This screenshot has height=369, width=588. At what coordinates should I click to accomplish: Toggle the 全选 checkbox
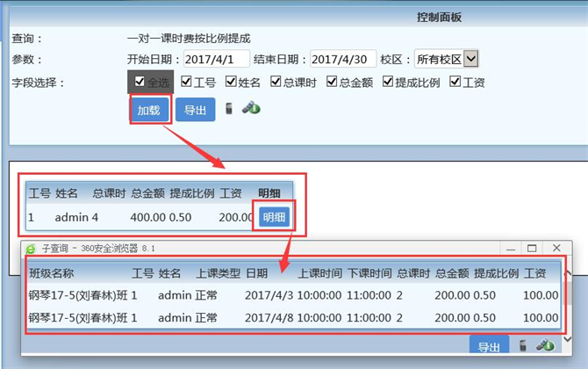pyautogui.click(x=140, y=82)
